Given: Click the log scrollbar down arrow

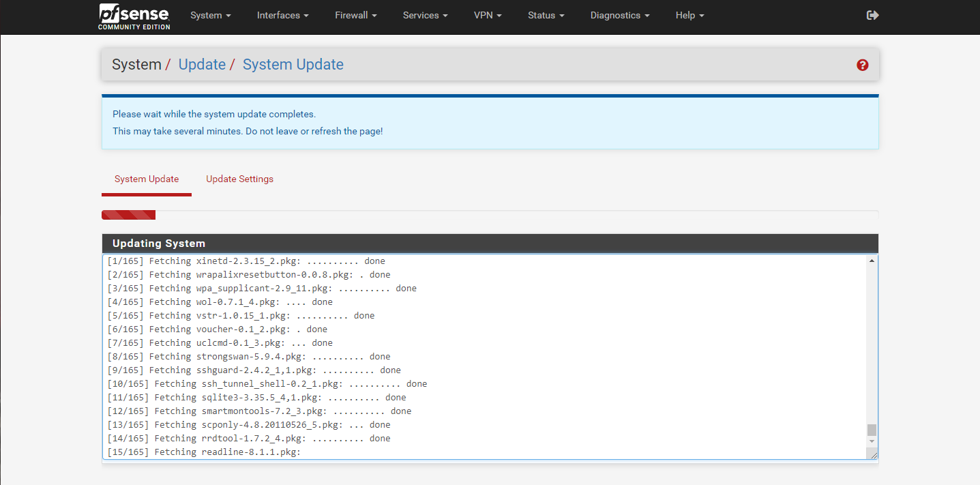Looking at the screenshot, I should tap(872, 441).
